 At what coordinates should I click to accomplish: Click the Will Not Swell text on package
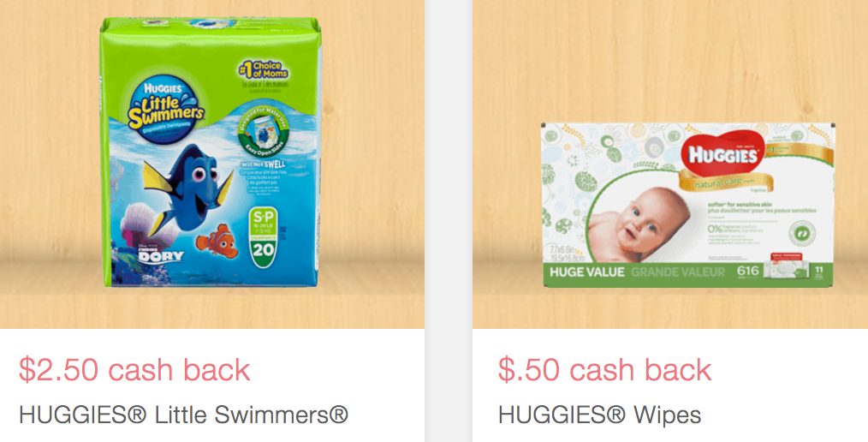pos(263,164)
